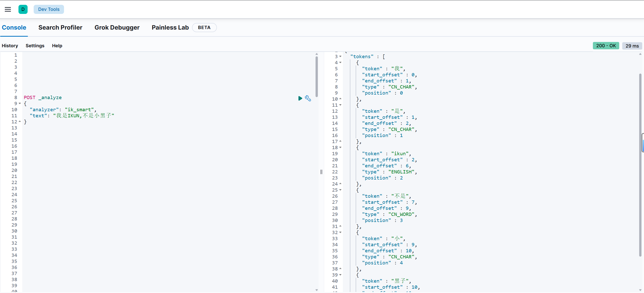Click the "不是" token value
The width and height of the screenshot is (644, 293).
pos(400,196)
